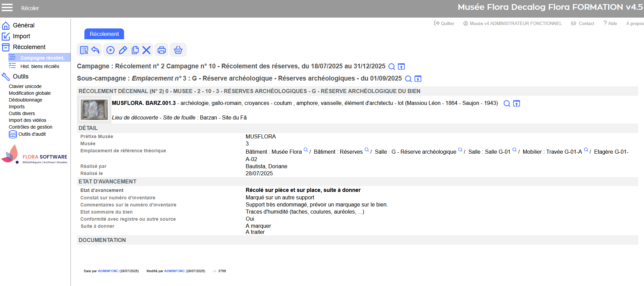The width and height of the screenshot is (644, 286).
Task: Click the search list toolbar icon
Action: [84, 50]
